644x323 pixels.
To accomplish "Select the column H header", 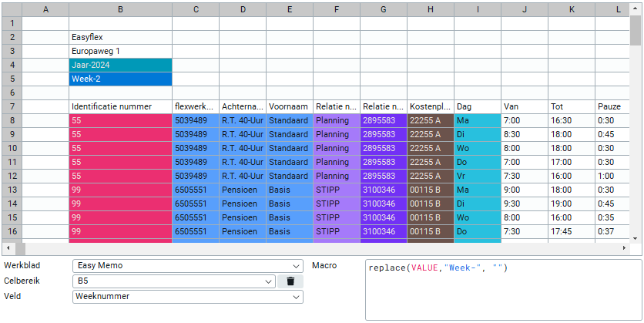I will [430, 8].
